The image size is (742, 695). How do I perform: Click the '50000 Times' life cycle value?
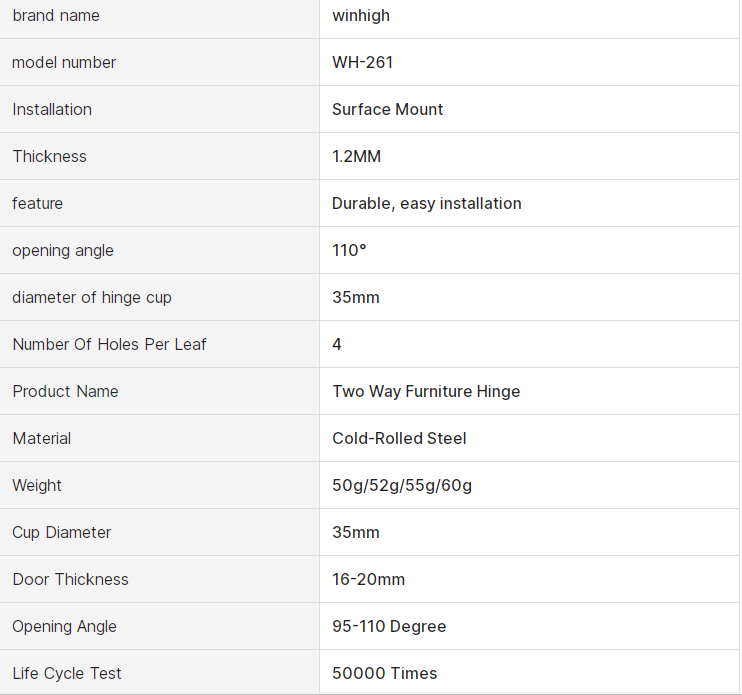point(384,673)
